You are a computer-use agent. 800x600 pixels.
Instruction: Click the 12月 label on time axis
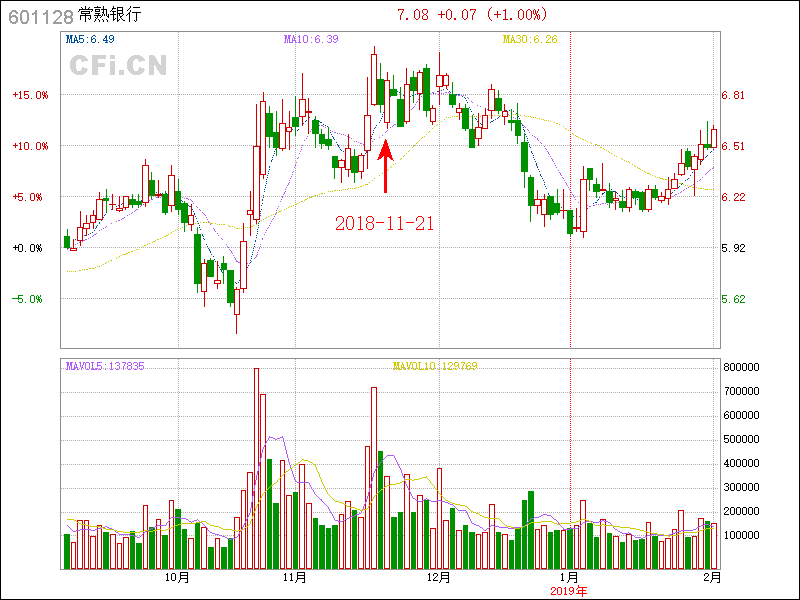439,577
